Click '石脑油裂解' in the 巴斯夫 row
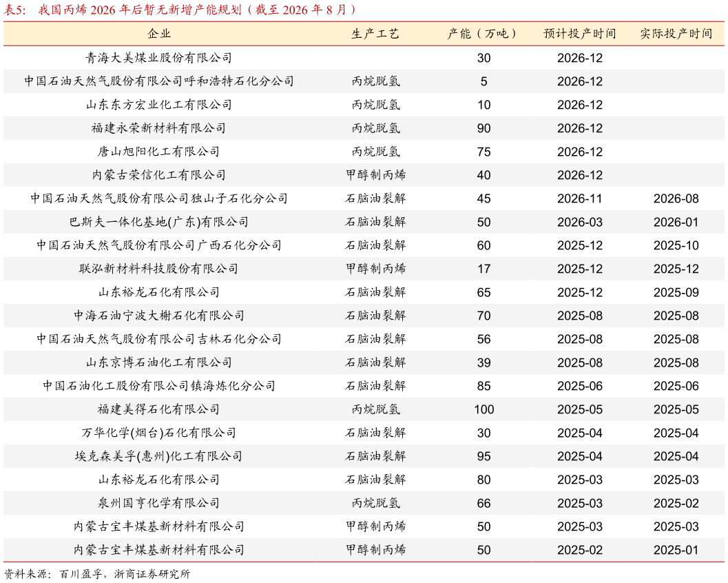 [x=375, y=222]
